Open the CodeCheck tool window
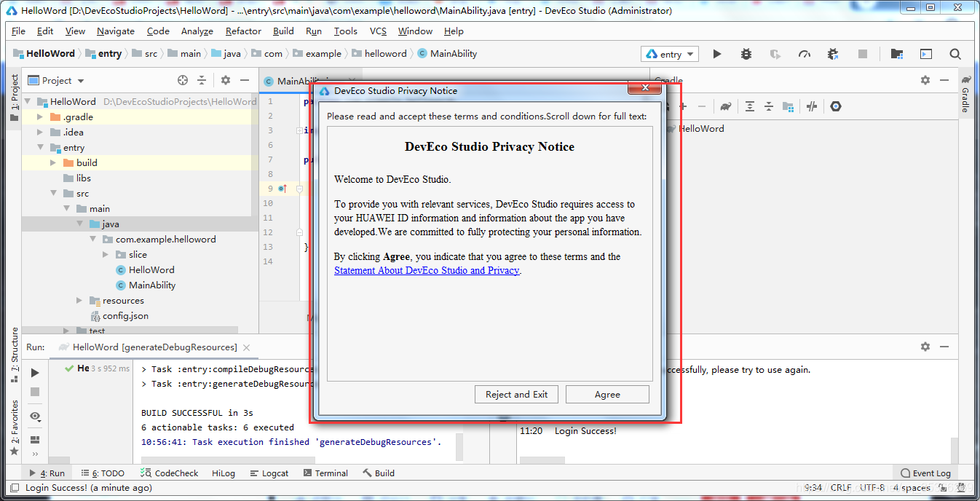 170,473
